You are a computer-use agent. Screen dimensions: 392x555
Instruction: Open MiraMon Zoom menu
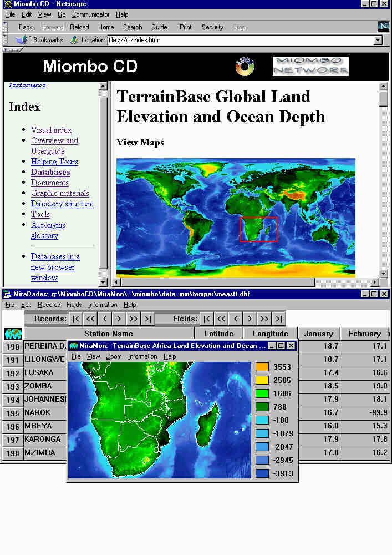[x=114, y=356]
